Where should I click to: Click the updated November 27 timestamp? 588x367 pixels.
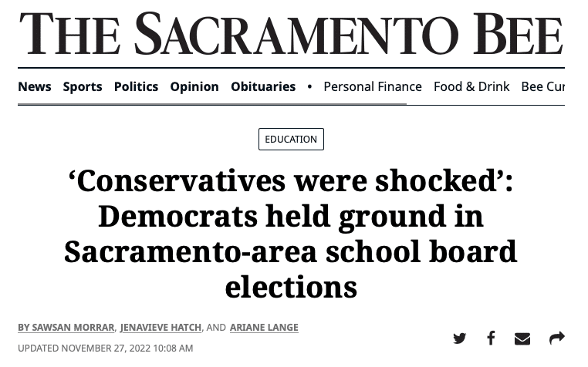pyautogui.click(x=106, y=348)
